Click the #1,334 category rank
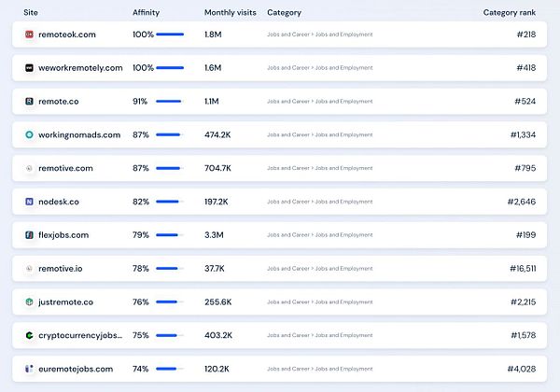 click(x=523, y=135)
